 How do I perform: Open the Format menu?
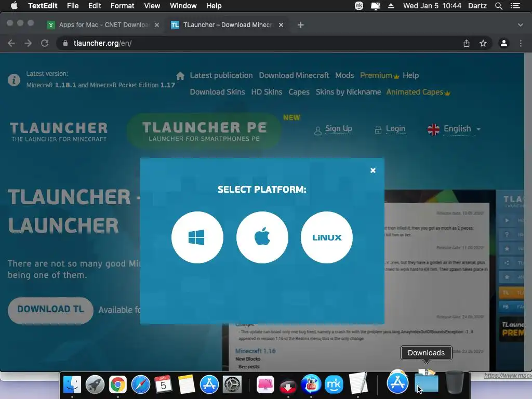pos(122,6)
